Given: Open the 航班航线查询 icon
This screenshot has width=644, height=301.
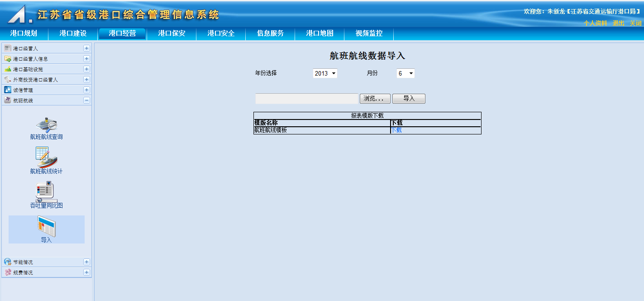Looking at the screenshot, I should tap(46, 124).
